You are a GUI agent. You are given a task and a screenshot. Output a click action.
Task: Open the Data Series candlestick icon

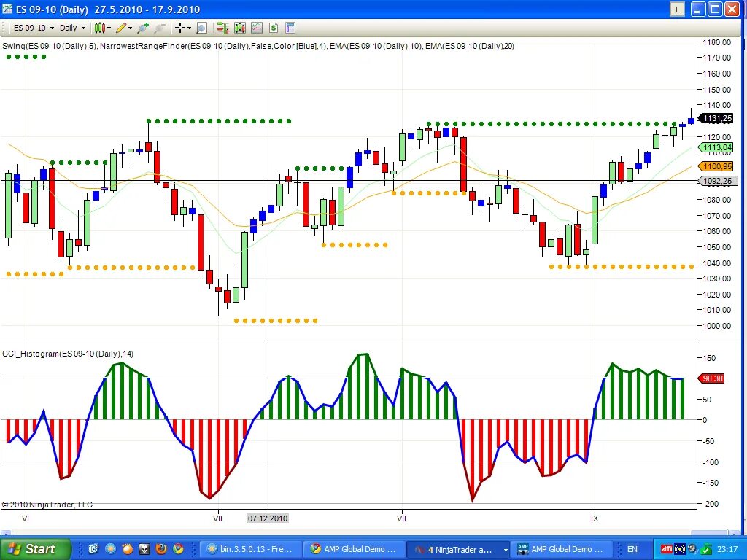(x=239, y=28)
